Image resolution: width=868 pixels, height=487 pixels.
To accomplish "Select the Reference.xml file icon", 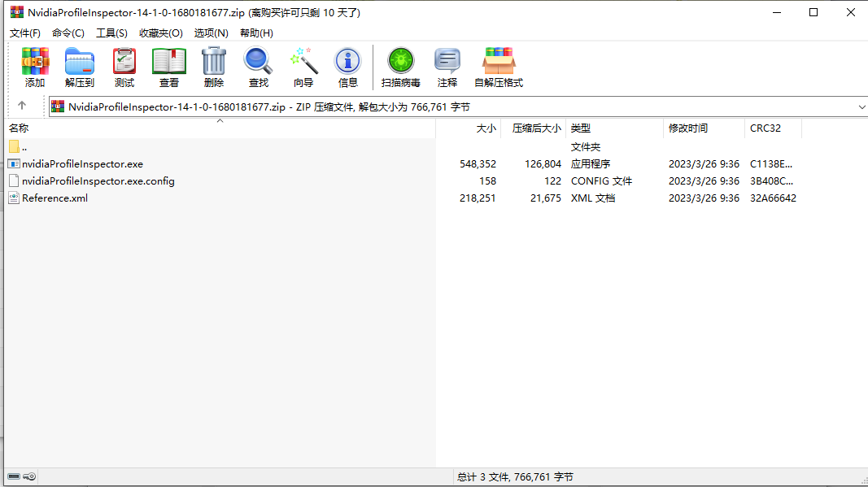I will pyautogui.click(x=14, y=198).
